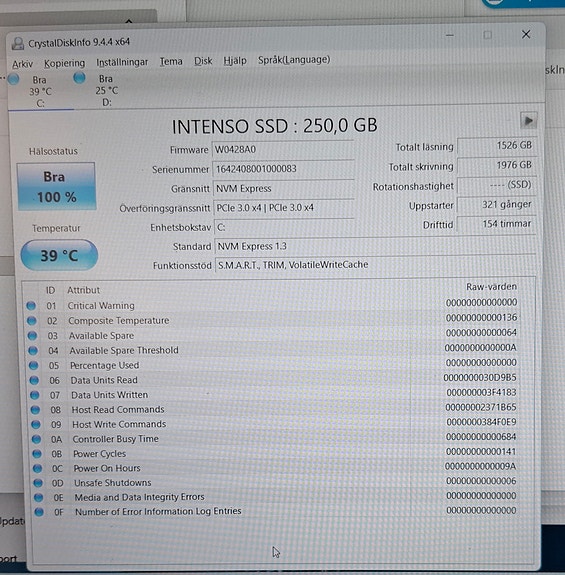Close the CrystalDiskInfo window
Screen dimensions: 565x575
tap(526, 34)
